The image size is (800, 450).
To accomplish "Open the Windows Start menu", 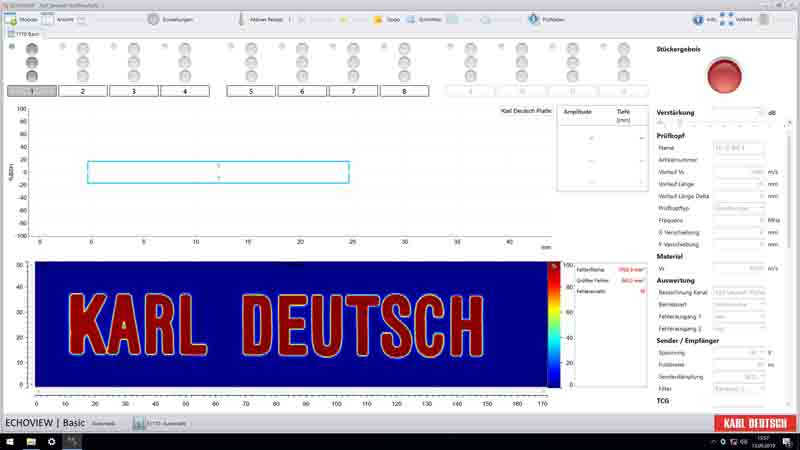I will (10, 442).
